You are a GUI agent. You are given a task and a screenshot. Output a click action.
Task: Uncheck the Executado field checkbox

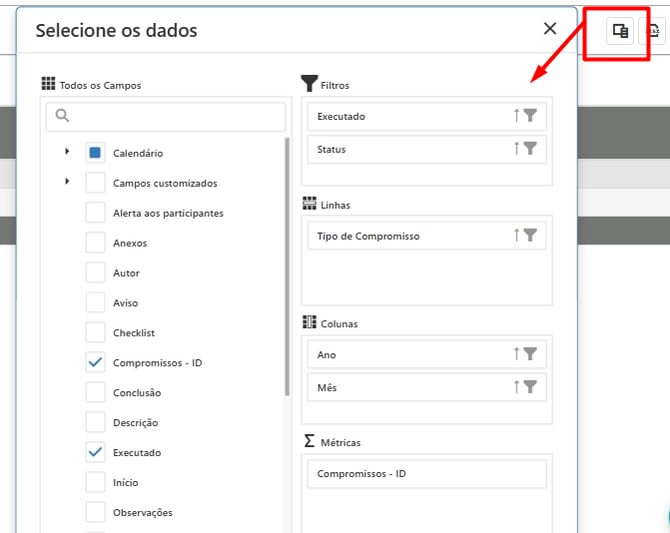(95, 453)
